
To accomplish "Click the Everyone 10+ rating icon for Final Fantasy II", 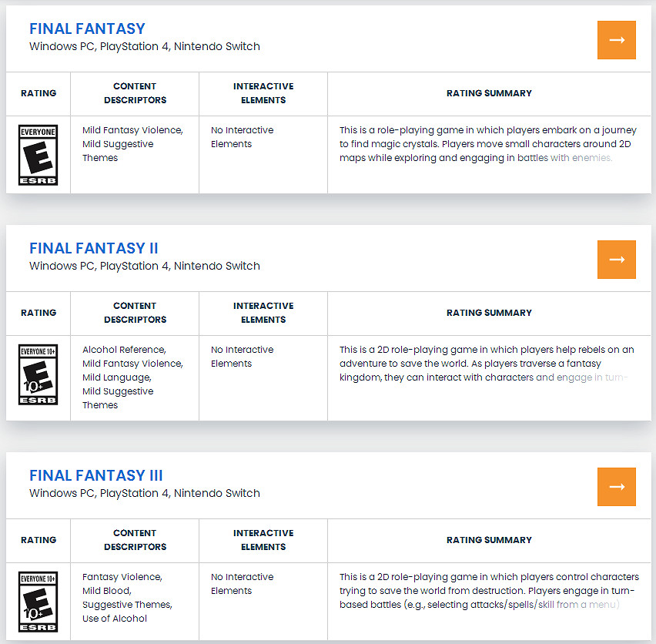I will click(38, 375).
